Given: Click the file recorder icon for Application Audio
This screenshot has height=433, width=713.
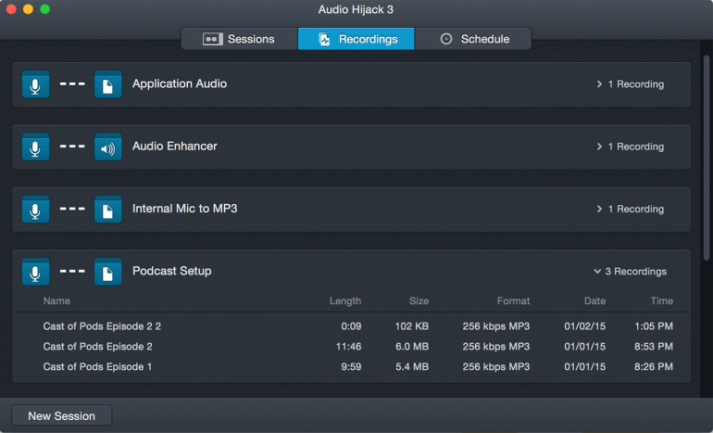Looking at the screenshot, I should pos(107,85).
